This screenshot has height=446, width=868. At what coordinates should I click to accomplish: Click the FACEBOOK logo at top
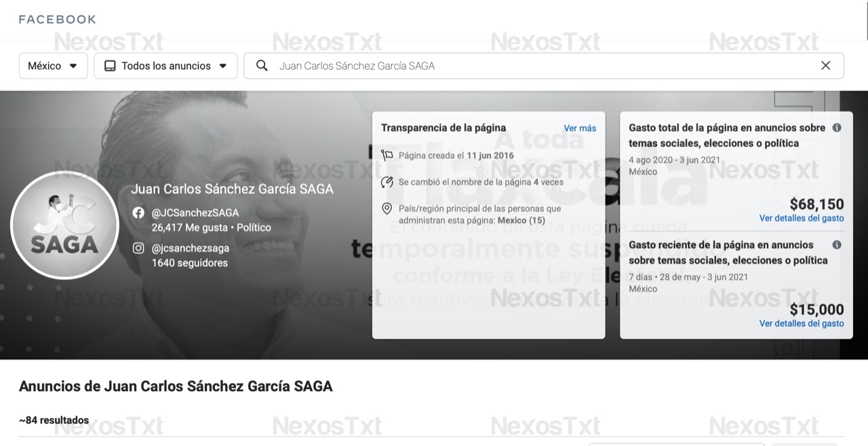(x=58, y=20)
